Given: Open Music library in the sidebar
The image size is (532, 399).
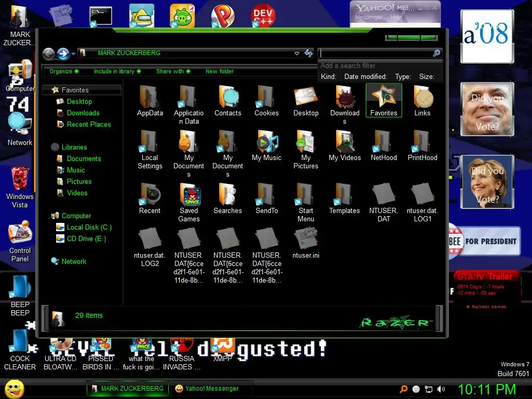Looking at the screenshot, I should coord(75,170).
